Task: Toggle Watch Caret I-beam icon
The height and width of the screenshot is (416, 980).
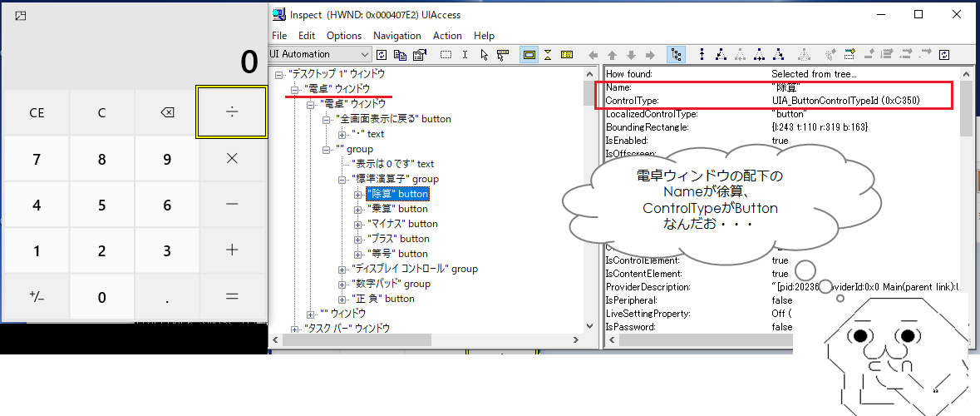Action: pos(465,55)
